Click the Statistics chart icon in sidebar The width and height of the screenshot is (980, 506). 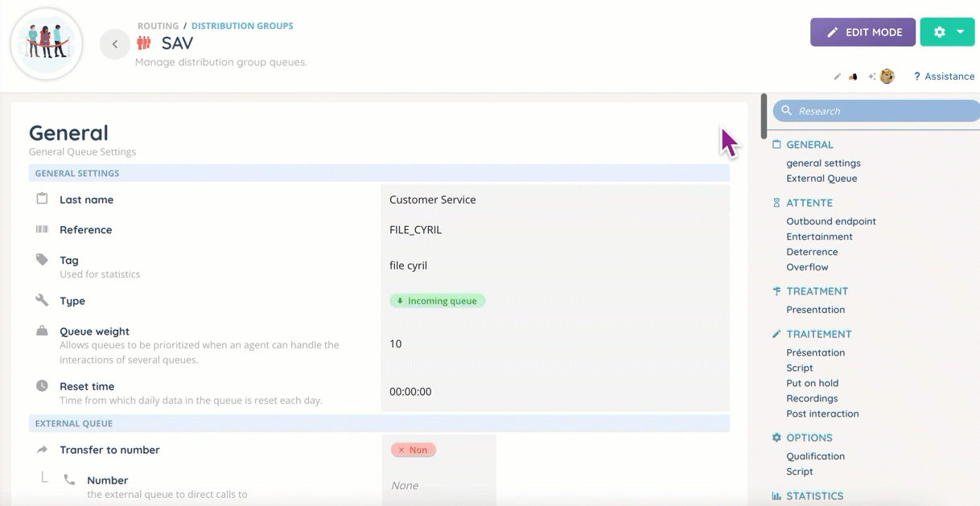pos(776,496)
